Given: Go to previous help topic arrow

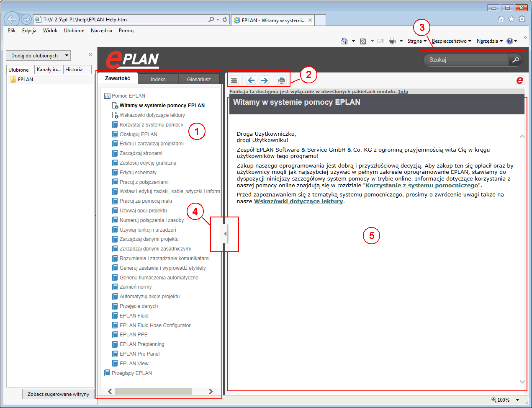Looking at the screenshot, I should click(251, 80).
